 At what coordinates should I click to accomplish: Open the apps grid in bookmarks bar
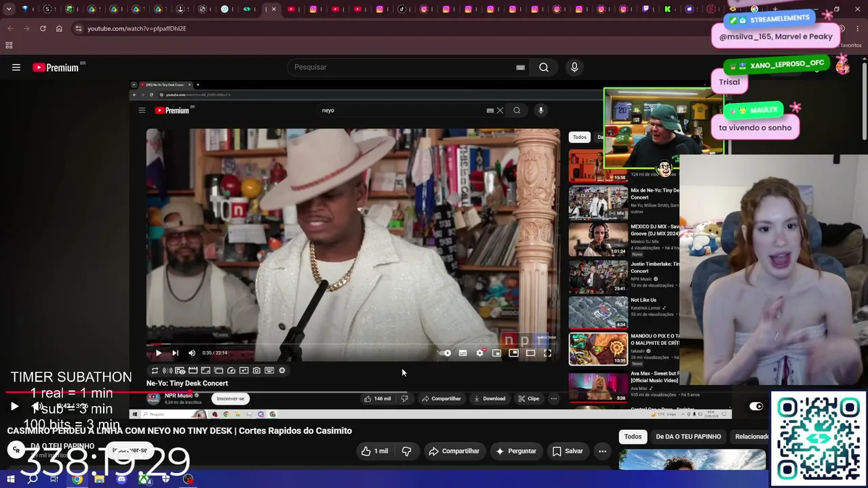(x=9, y=45)
